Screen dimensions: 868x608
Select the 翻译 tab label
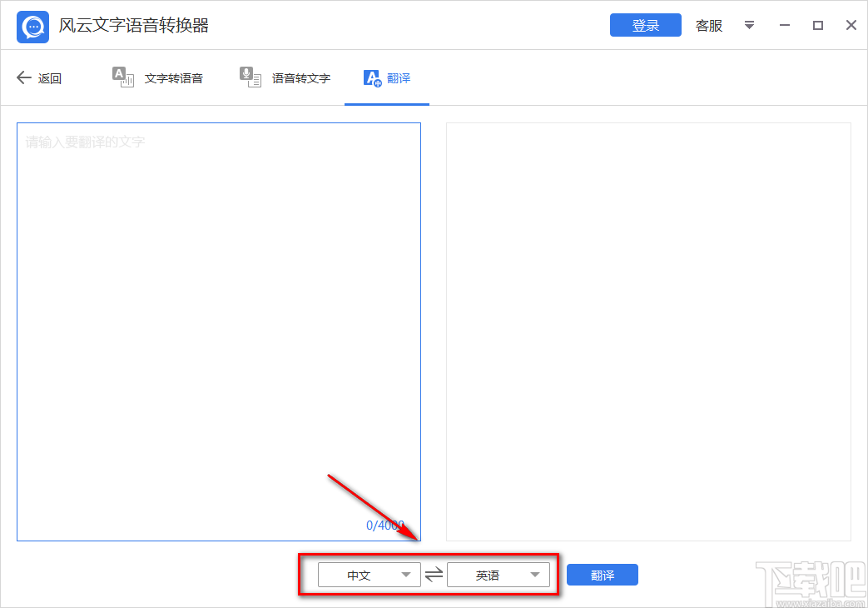coord(399,78)
